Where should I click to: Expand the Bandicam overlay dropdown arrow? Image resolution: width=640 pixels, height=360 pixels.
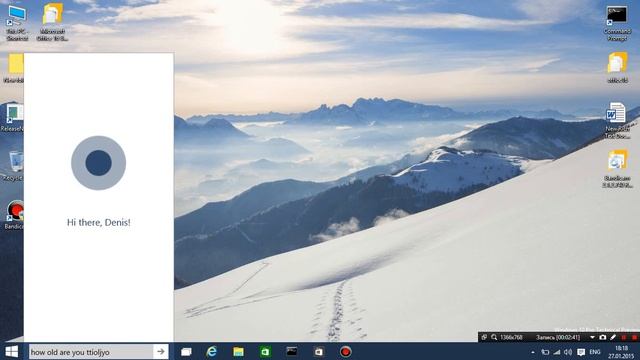pos(592,337)
